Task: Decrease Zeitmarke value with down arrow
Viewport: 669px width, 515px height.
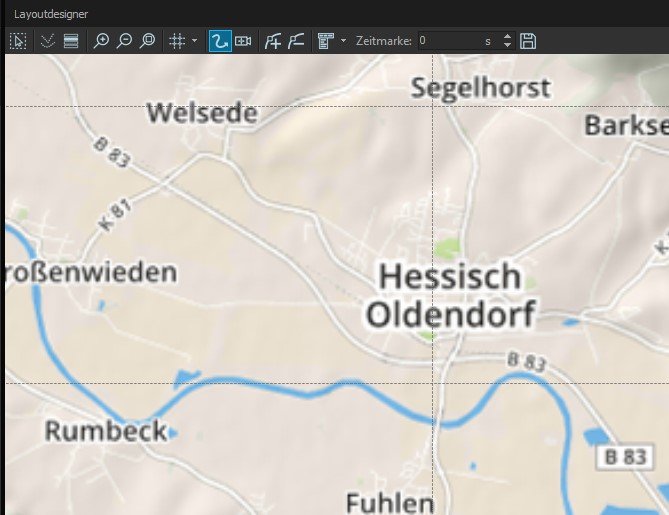Action: tap(508, 46)
